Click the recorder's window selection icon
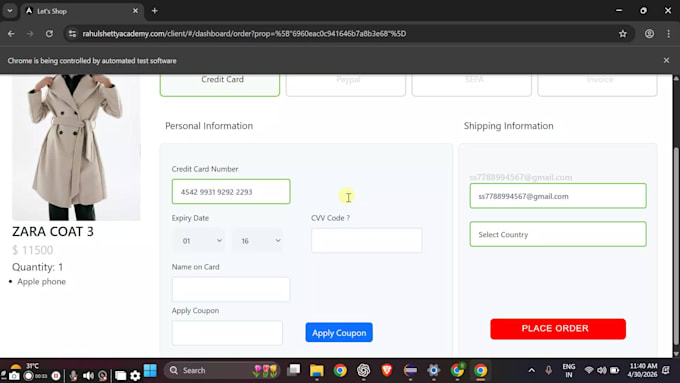 point(121,376)
